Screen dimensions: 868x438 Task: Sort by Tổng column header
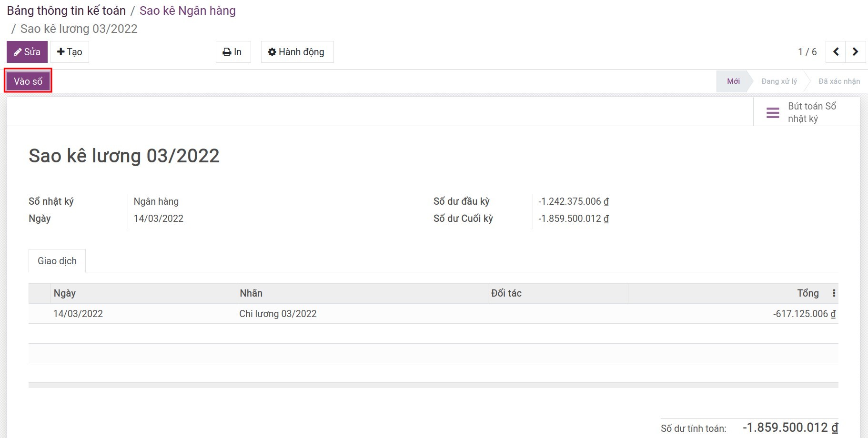pos(807,293)
